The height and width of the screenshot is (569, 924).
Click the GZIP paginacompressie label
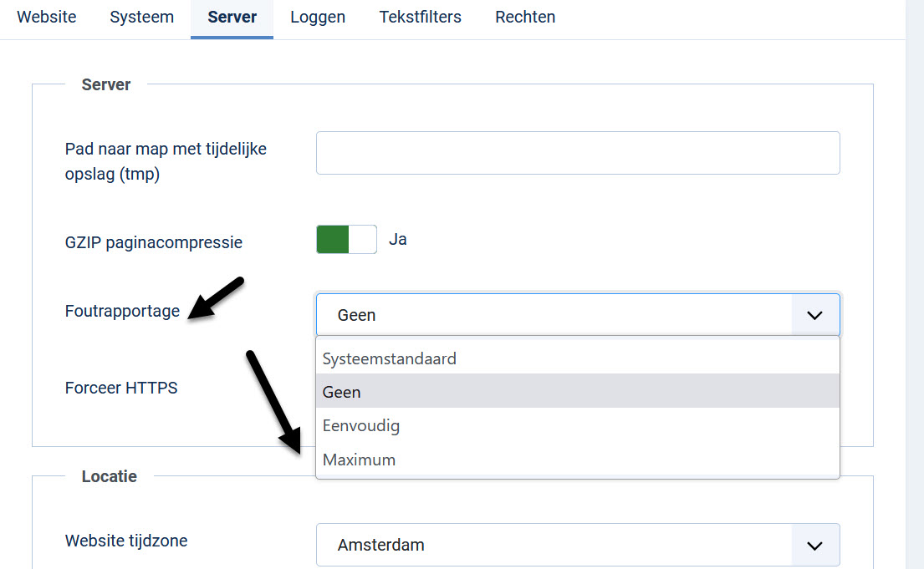pyautogui.click(x=154, y=242)
